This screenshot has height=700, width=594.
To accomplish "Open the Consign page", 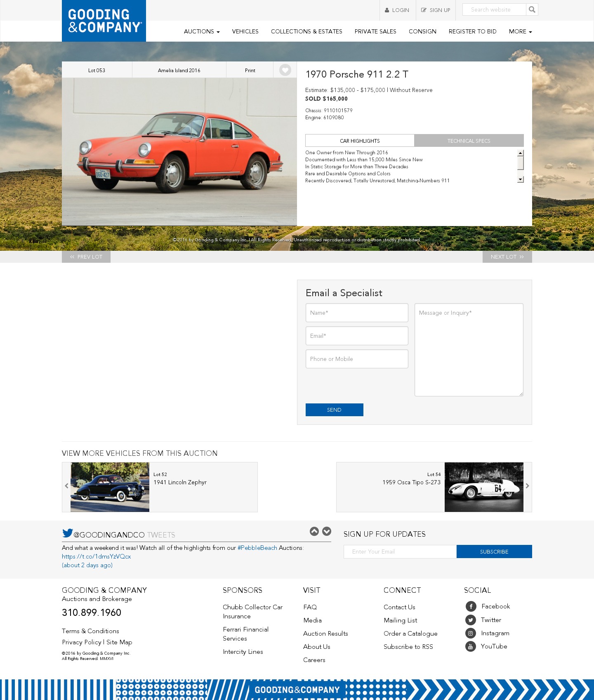I will point(422,31).
